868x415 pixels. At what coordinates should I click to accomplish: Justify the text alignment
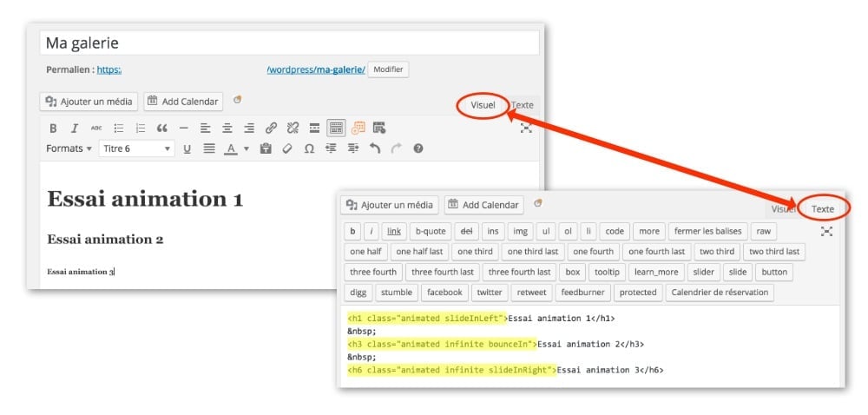(208, 148)
